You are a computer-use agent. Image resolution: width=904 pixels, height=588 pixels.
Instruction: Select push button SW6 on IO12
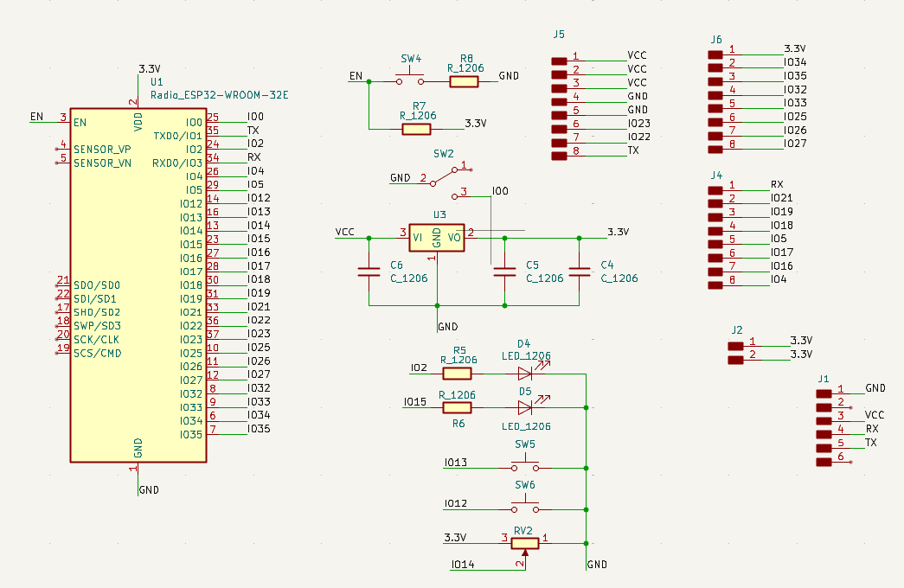pos(525,506)
